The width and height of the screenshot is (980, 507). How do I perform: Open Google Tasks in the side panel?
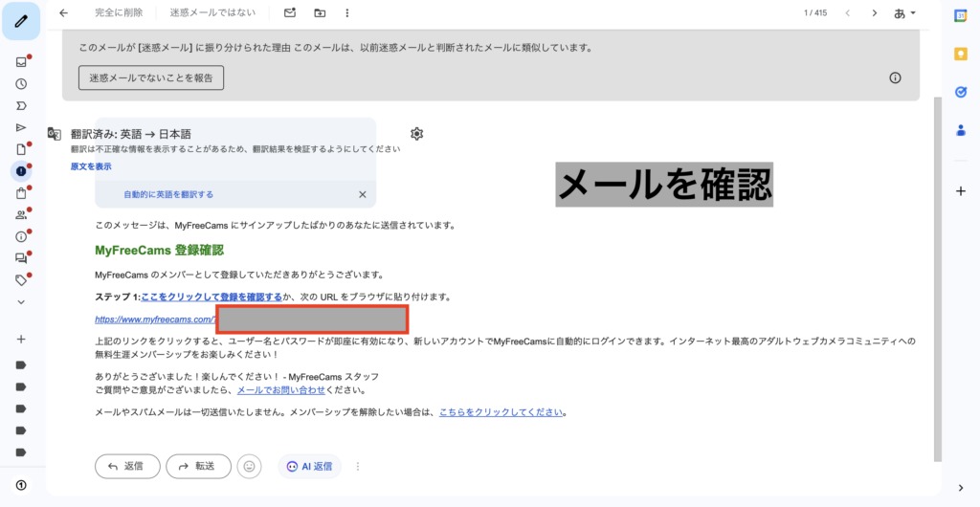[x=961, y=92]
